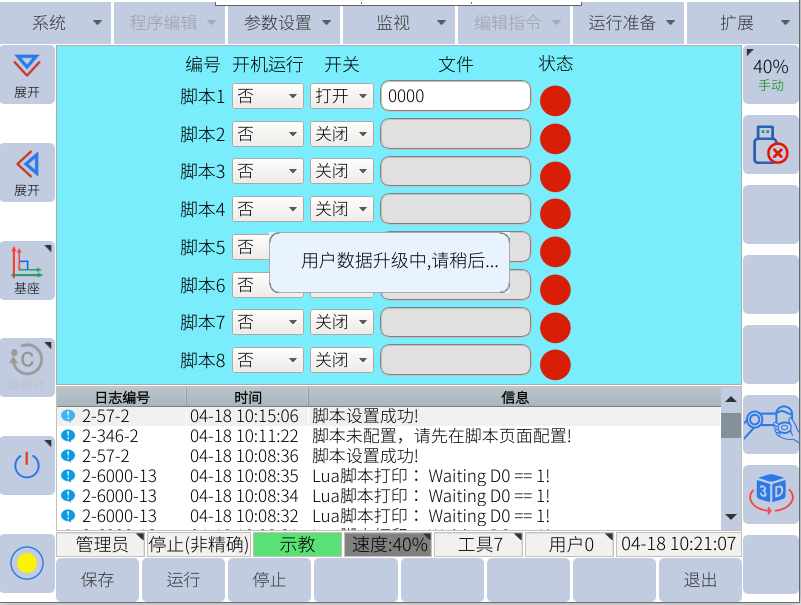Image resolution: width=801 pixels, height=605 pixels.
Task: Open the script 8 switch dropdown
Action: tap(341, 360)
